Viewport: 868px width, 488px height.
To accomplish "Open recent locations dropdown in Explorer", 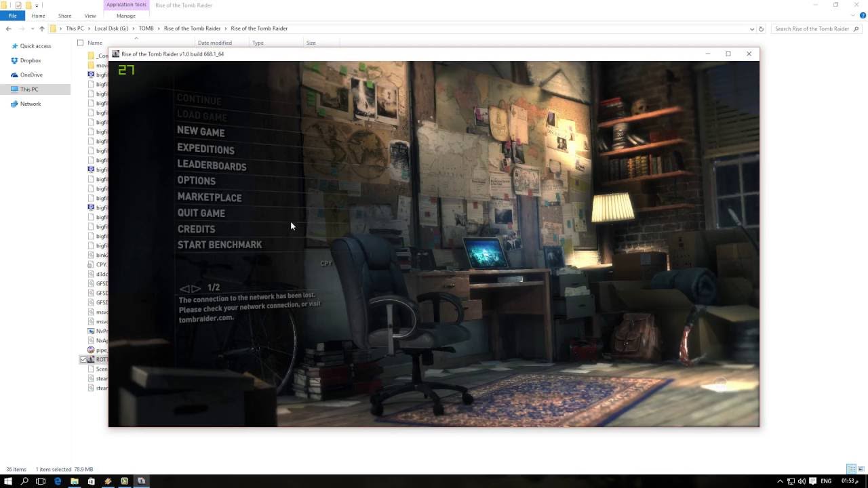I will (31, 28).
